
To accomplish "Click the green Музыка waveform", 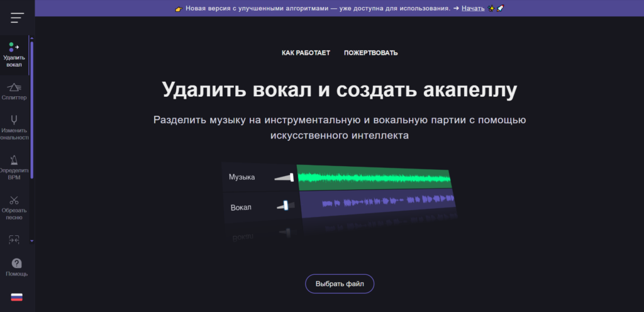I will (x=374, y=178).
